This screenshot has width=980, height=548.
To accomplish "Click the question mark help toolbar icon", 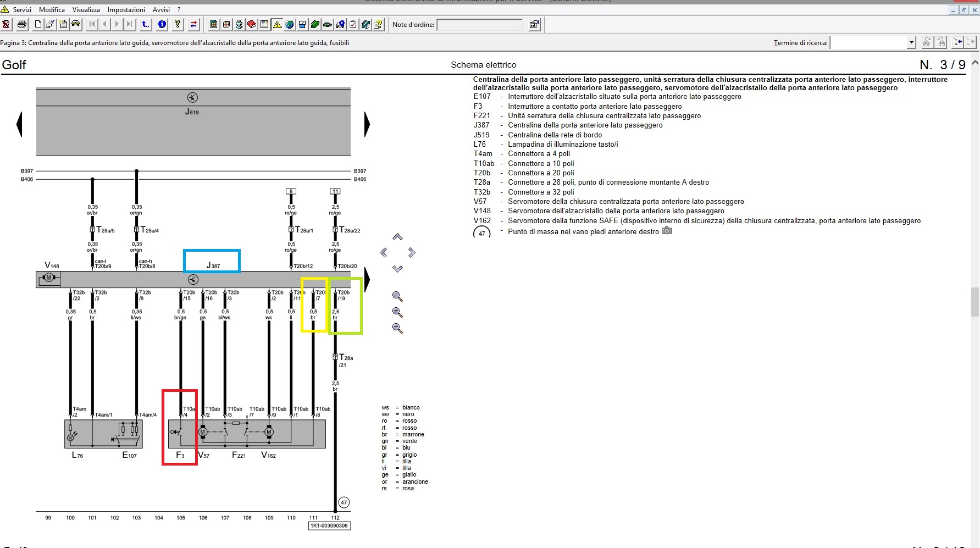I will (178, 24).
